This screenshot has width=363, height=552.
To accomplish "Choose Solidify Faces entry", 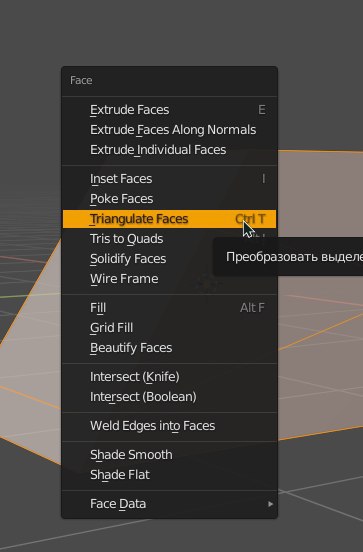I will point(169,259).
